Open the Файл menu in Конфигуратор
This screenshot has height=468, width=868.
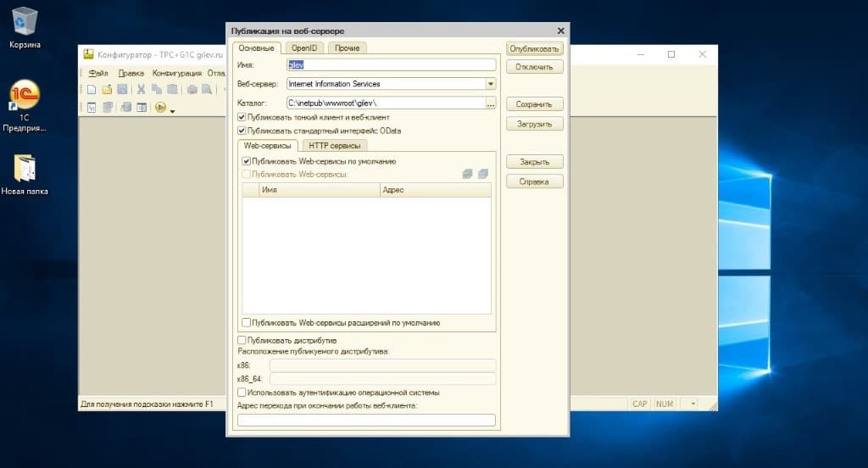tap(98, 73)
